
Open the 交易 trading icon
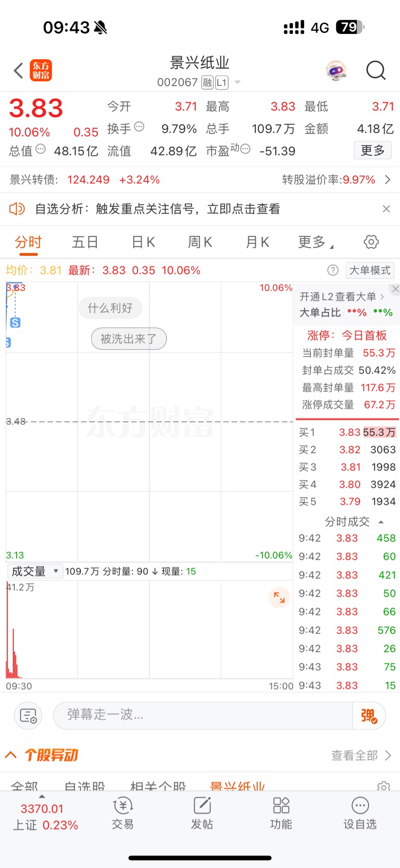[x=123, y=813]
